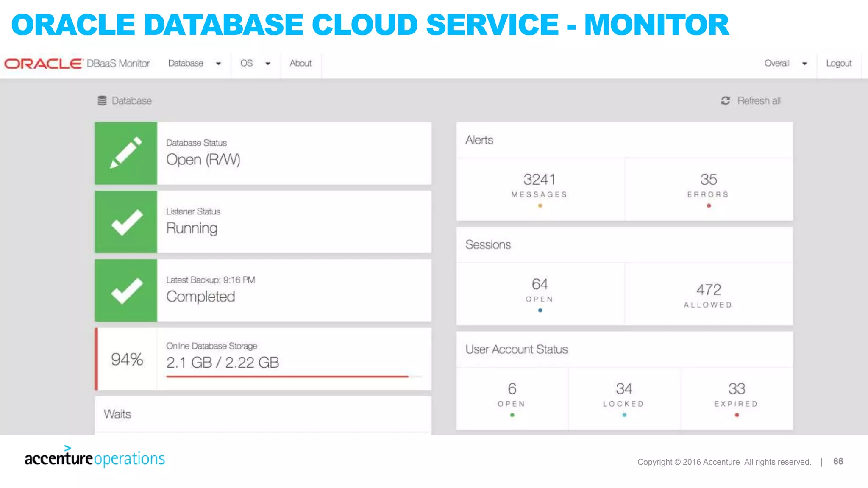
Task: Click the 472 Allowed sessions count
Action: (x=708, y=296)
